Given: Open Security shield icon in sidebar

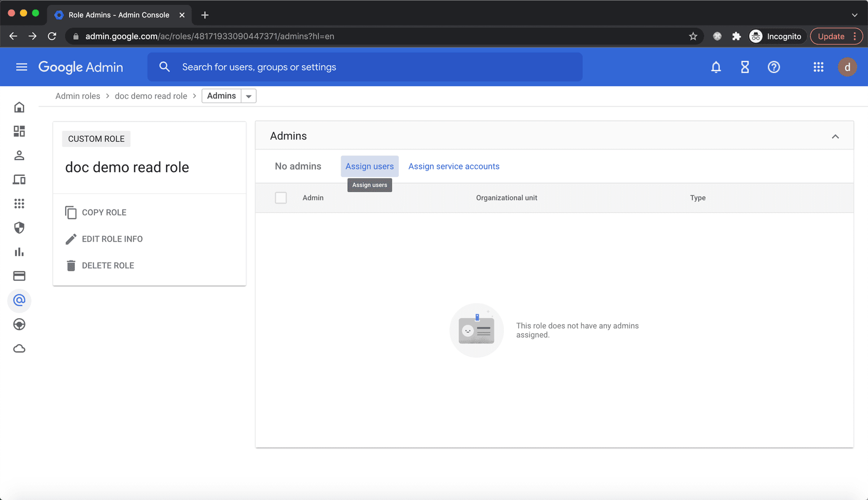Looking at the screenshot, I should tap(20, 227).
